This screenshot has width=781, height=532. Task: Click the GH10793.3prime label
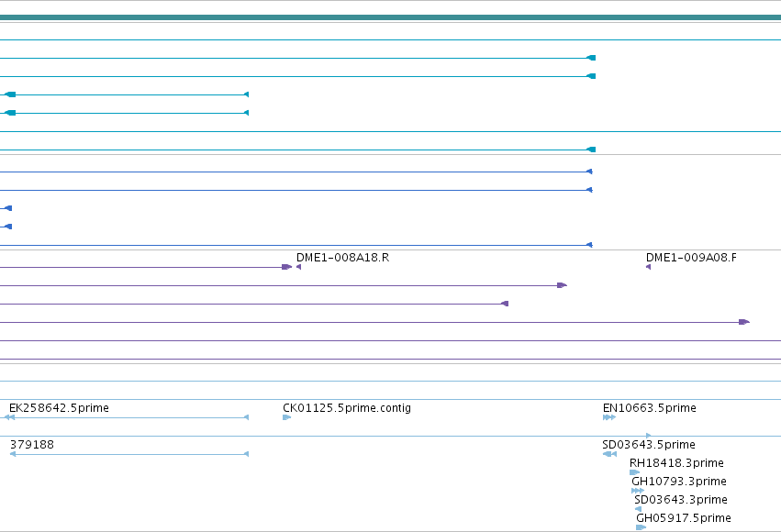coord(679,482)
